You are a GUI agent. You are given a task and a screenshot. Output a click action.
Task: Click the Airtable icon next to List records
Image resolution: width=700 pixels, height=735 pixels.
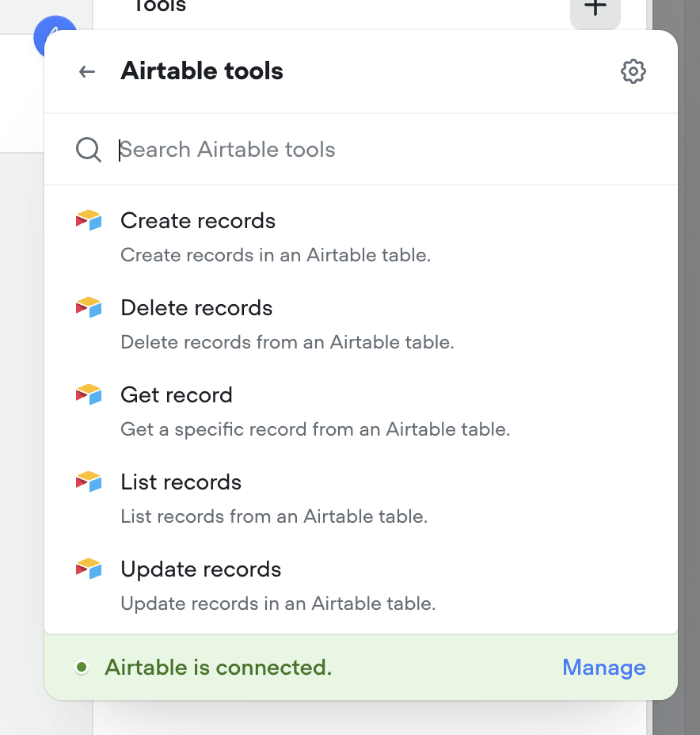tap(89, 482)
